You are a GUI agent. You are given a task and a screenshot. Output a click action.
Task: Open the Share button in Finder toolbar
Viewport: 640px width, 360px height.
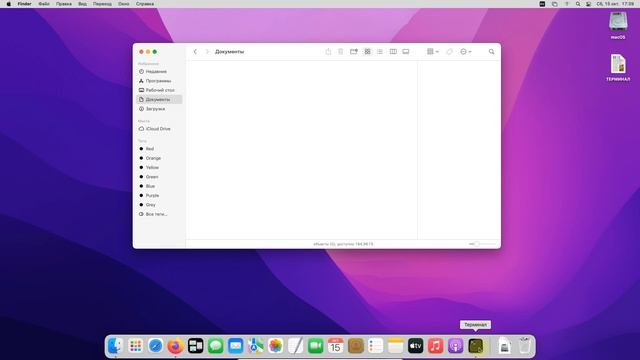pyautogui.click(x=328, y=52)
